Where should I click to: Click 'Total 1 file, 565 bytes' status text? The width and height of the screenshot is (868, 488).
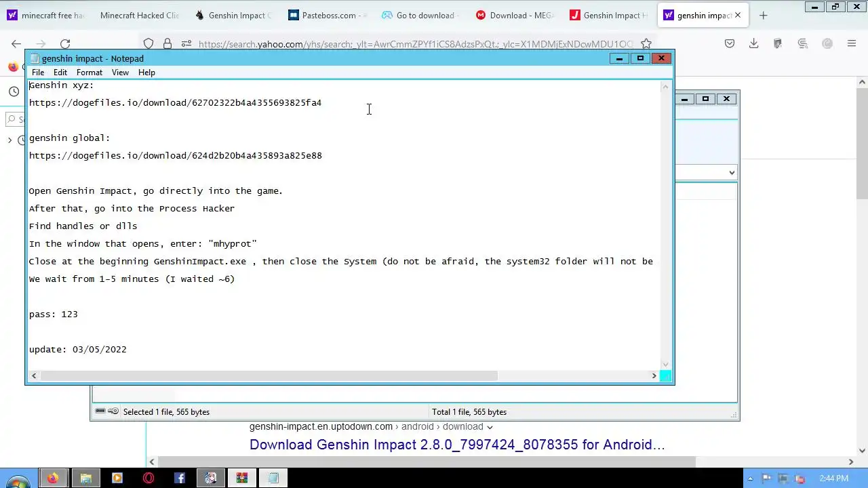pos(469,412)
